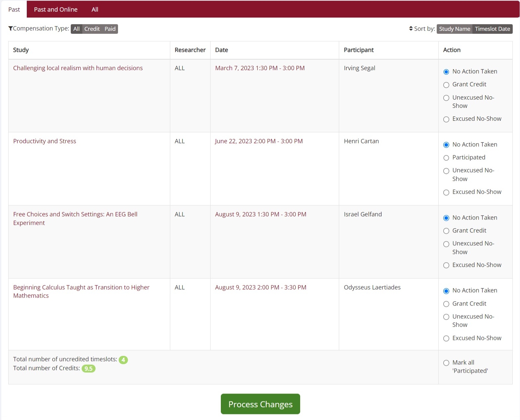520x420 pixels.
Task: Sort the list by Study Name
Action: click(455, 29)
